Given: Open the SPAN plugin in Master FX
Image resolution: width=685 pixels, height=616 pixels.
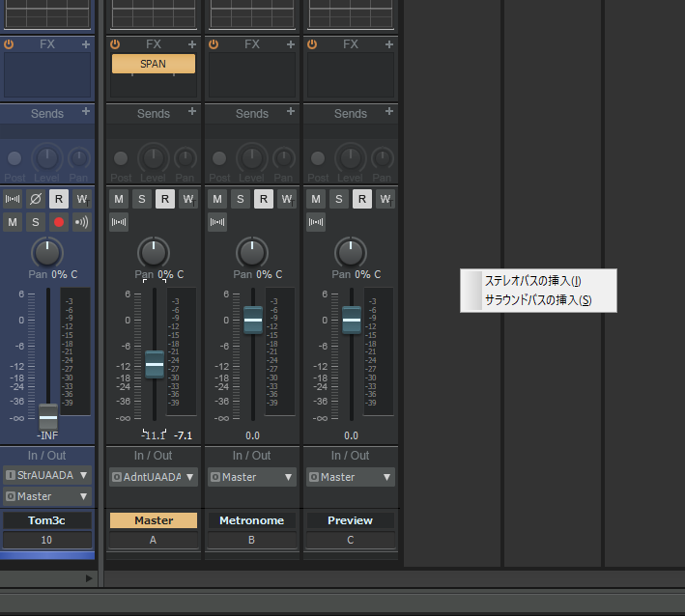Looking at the screenshot, I should point(154,64).
